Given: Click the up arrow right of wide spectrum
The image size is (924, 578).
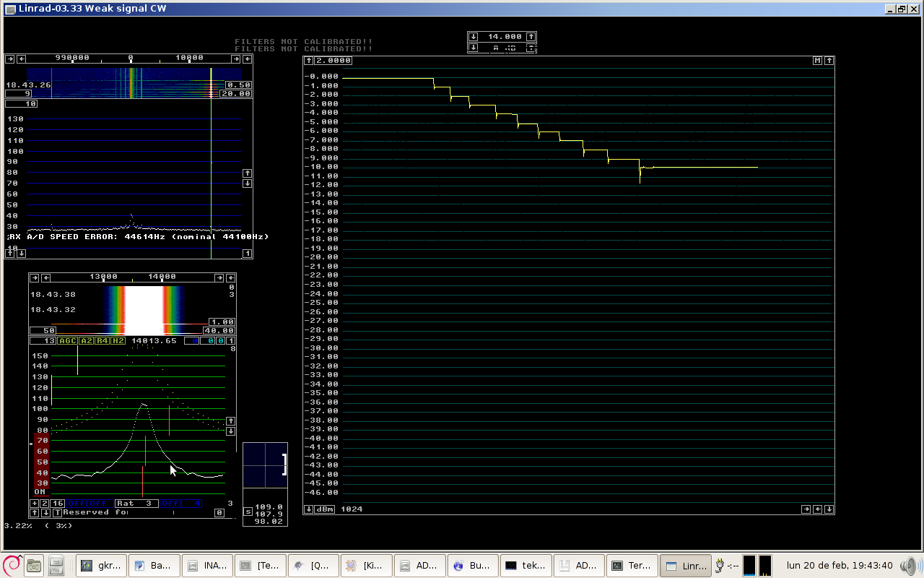Looking at the screenshot, I should click(248, 173).
